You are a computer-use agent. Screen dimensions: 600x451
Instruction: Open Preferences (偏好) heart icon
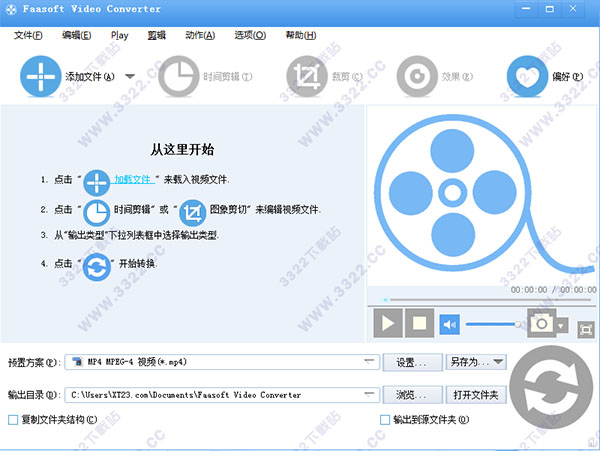point(527,76)
